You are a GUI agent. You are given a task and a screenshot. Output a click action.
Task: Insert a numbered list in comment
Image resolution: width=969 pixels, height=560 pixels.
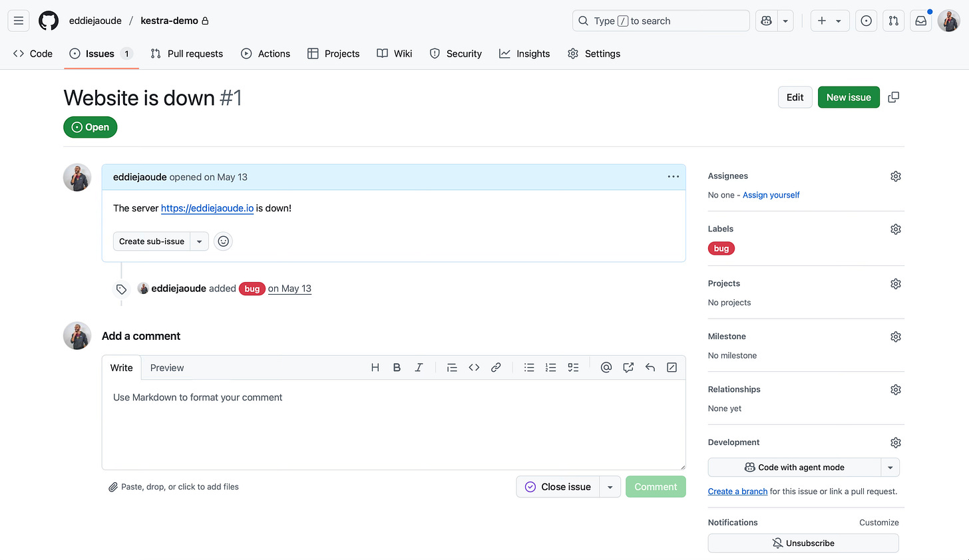click(551, 368)
